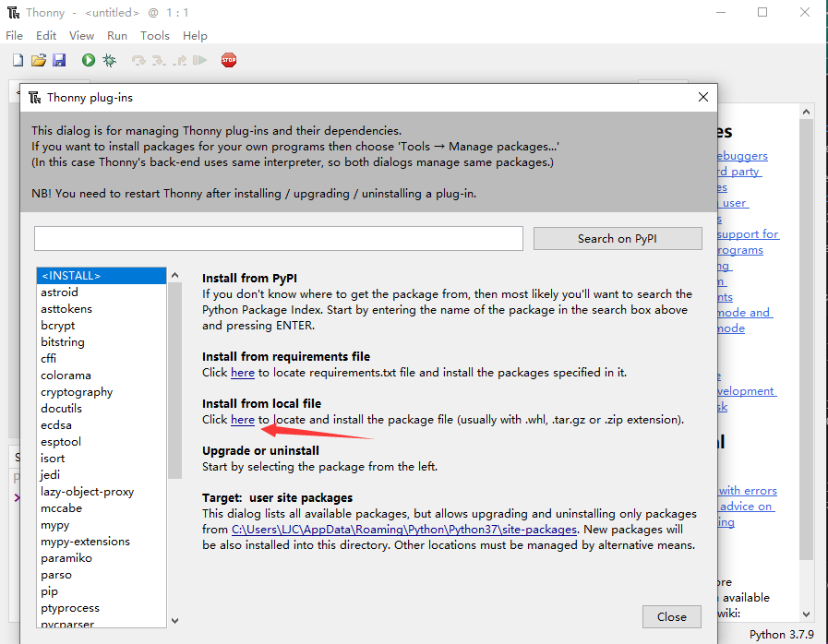Select the lazy-object-proxy package
828x644 pixels.
(x=102, y=492)
